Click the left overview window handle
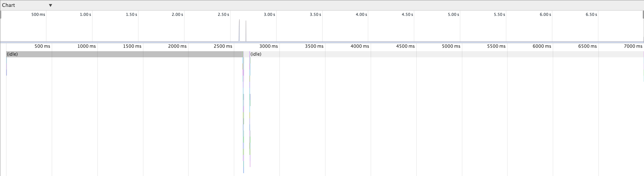 pos(1,15)
